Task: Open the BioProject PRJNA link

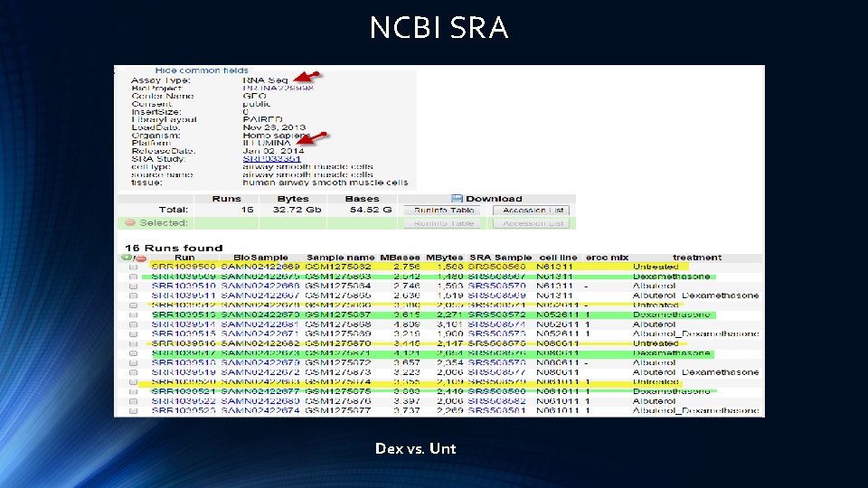Action: [x=278, y=88]
